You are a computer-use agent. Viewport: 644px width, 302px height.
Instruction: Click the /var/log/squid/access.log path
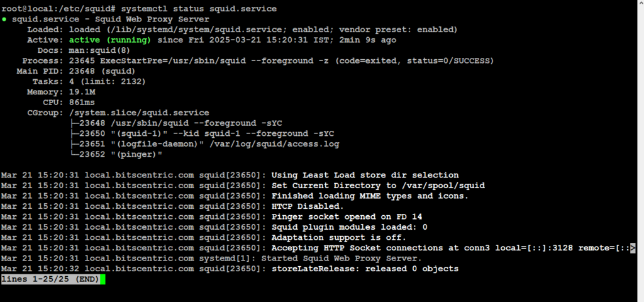pyautogui.click(x=291, y=144)
